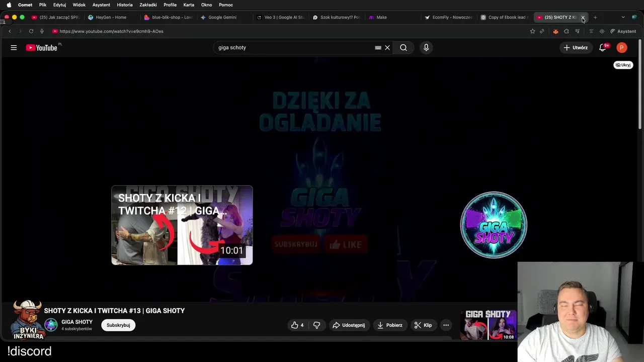Click the video title SHOTY Z KICKA I TWITCHA #13
Viewport: 644px width, 362px height.
pyautogui.click(x=114, y=311)
